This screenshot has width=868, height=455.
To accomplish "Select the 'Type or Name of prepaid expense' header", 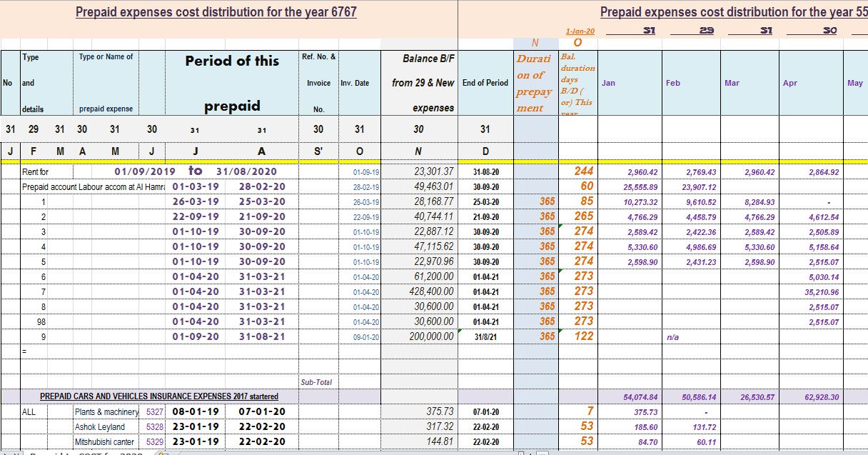I will coord(106,83).
